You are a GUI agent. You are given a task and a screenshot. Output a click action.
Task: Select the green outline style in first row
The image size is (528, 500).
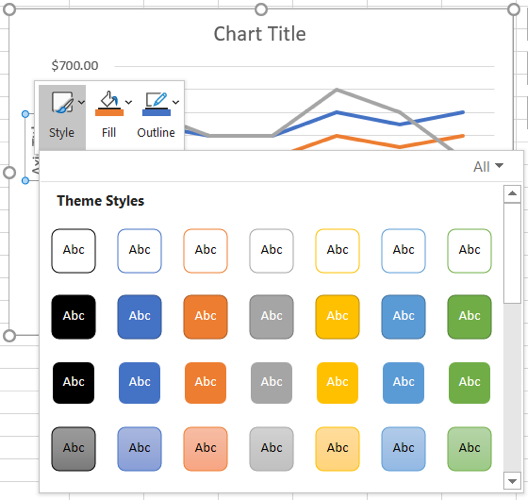[469, 251]
